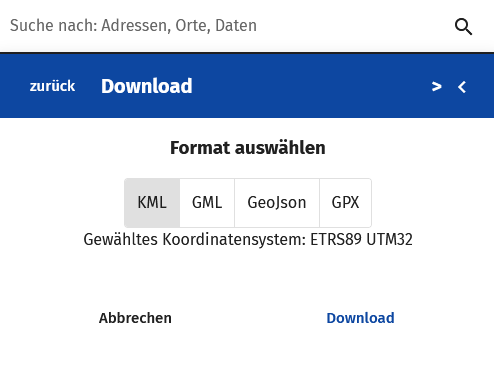494x365 pixels.
Task: Deselect the highlighted KML format option
Action: (152, 203)
